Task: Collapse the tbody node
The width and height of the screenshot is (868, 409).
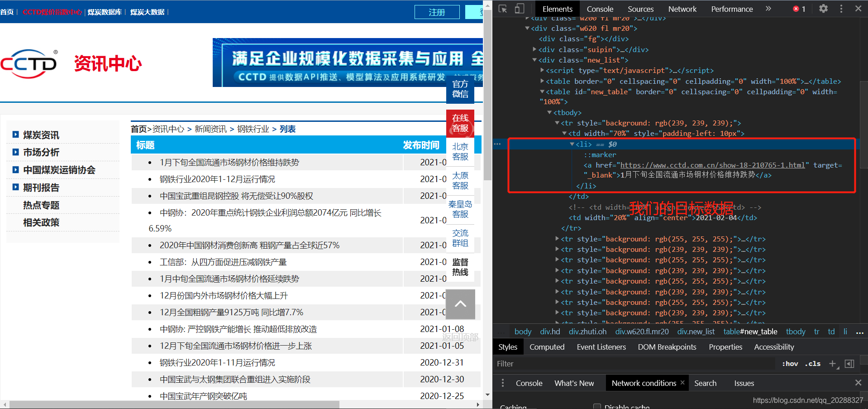Action: pyautogui.click(x=549, y=112)
